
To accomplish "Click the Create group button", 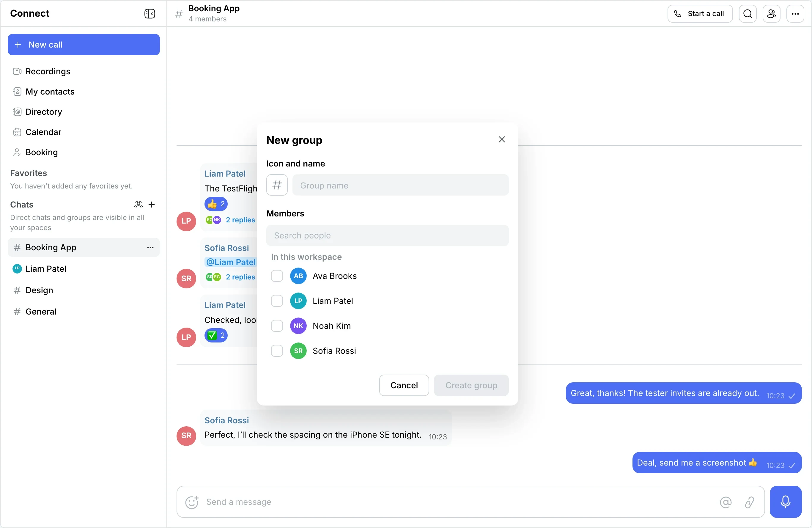I will tap(471, 385).
